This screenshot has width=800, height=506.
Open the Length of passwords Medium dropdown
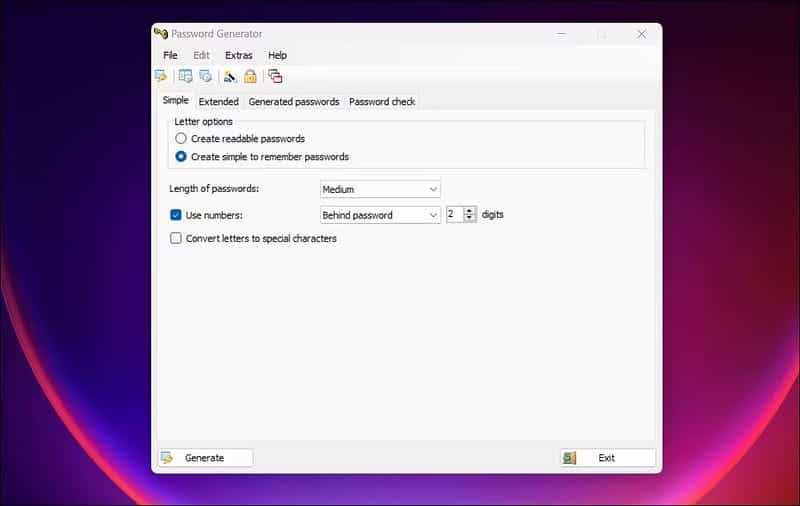(380, 189)
